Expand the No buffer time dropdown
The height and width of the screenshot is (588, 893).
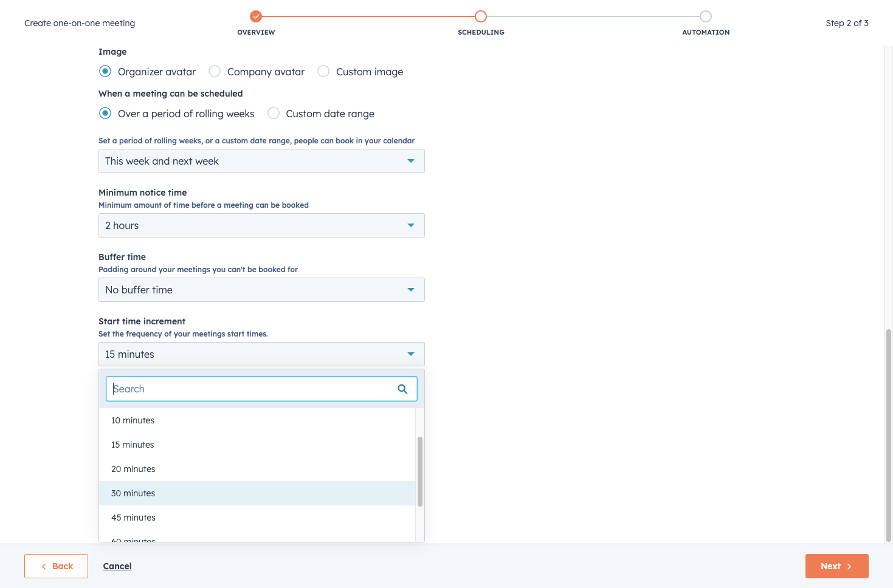261,290
